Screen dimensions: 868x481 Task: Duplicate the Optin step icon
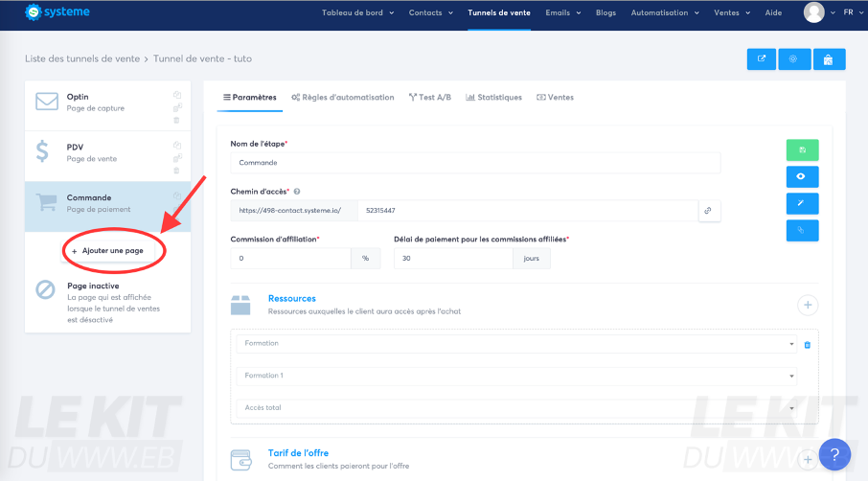point(177,95)
